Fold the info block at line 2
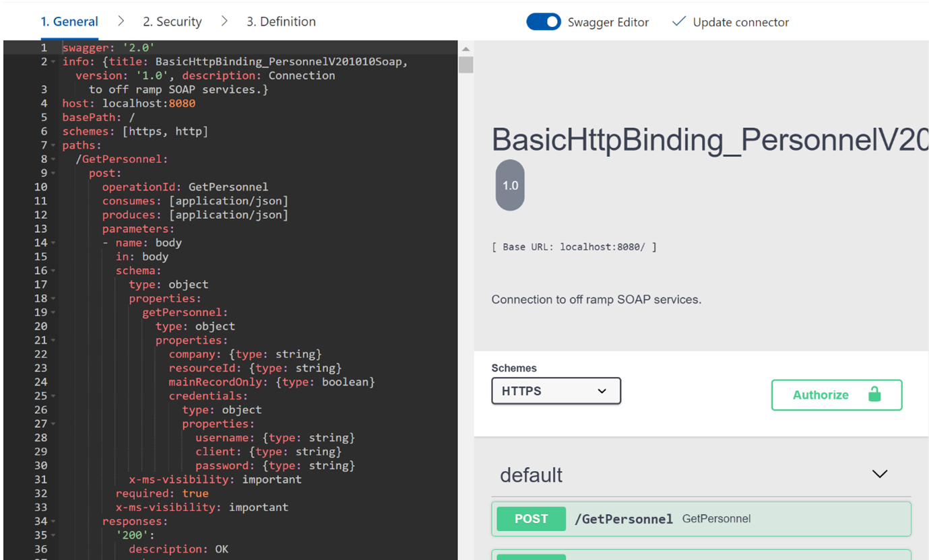The height and width of the screenshot is (560, 929). [53, 62]
